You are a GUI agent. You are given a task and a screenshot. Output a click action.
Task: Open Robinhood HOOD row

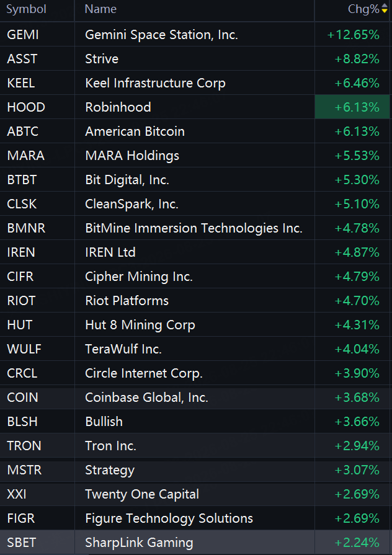[195, 107]
